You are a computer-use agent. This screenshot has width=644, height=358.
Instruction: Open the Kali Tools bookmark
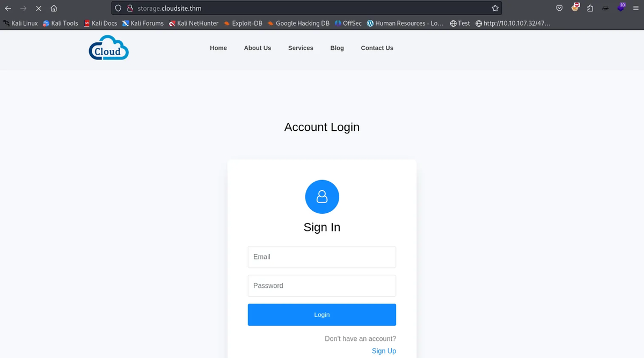[x=61, y=23]
